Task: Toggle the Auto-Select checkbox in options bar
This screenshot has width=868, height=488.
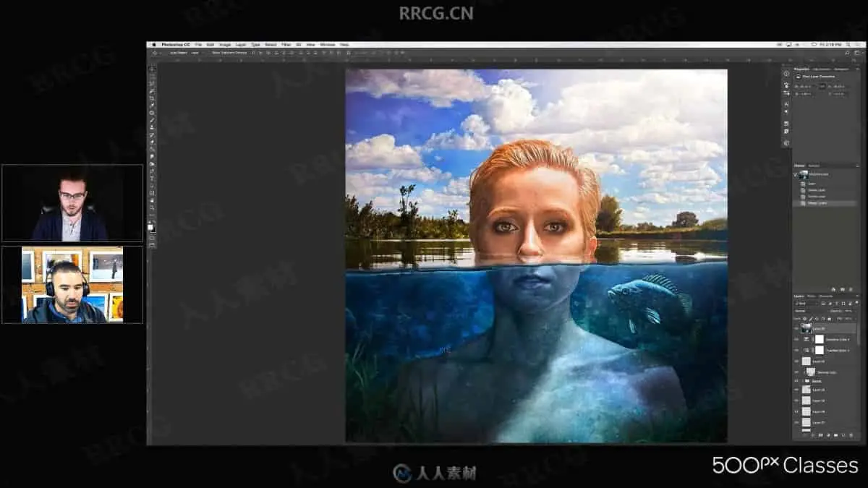Action: coord(167,52)
